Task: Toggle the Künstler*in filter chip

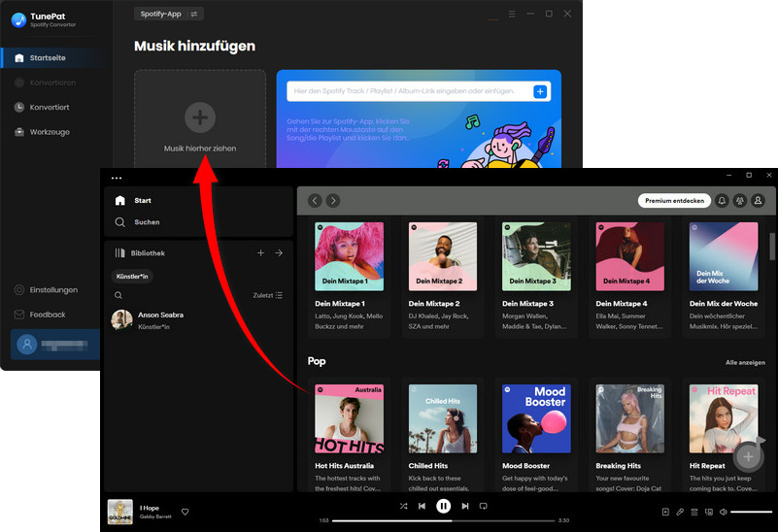Action: click(132, 276)
